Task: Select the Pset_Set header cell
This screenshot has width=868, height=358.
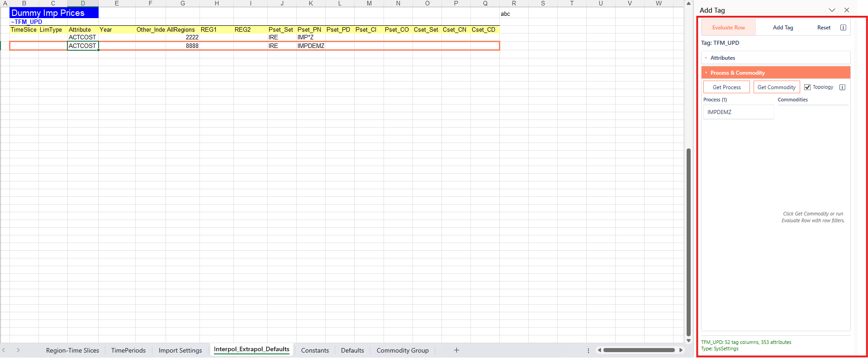Action: [x=282, y=29]
